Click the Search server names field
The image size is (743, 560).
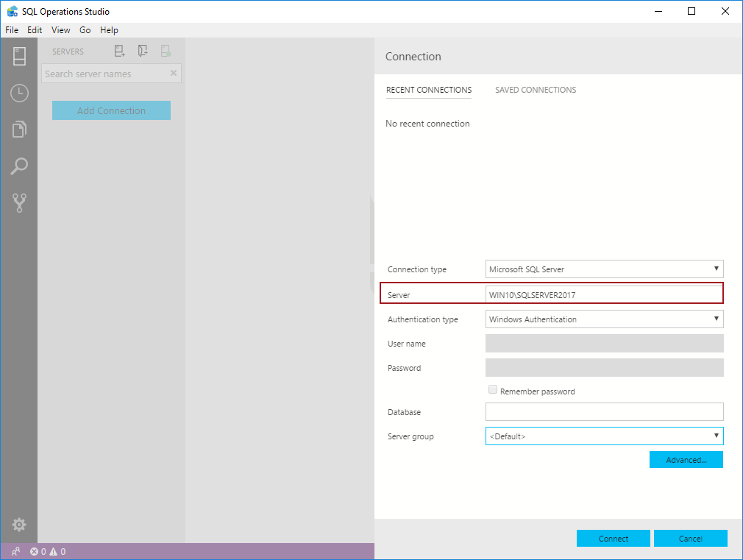[x=111, y=74]
